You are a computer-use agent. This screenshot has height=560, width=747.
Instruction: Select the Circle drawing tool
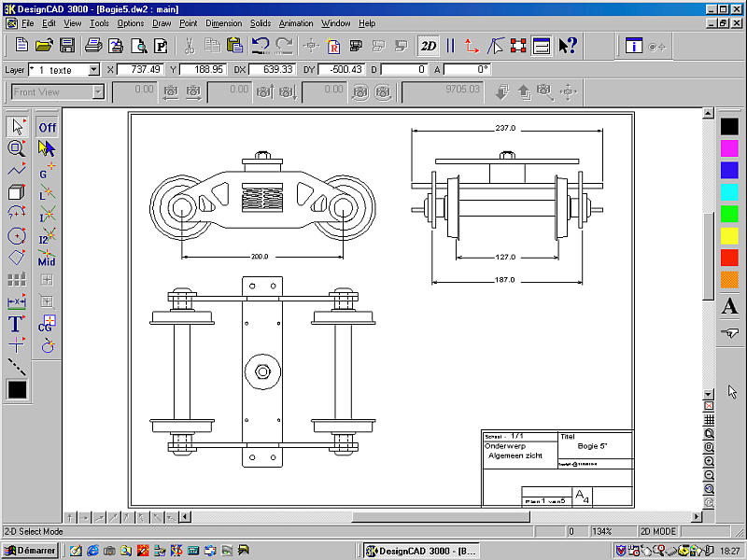[16, 235]
